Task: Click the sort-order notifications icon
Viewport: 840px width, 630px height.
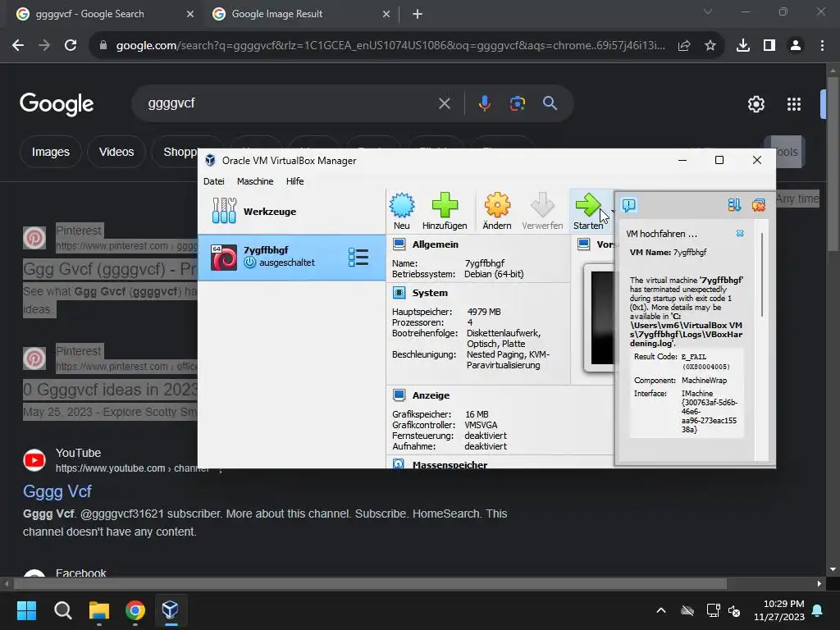Action: click(x=734, y=204)
